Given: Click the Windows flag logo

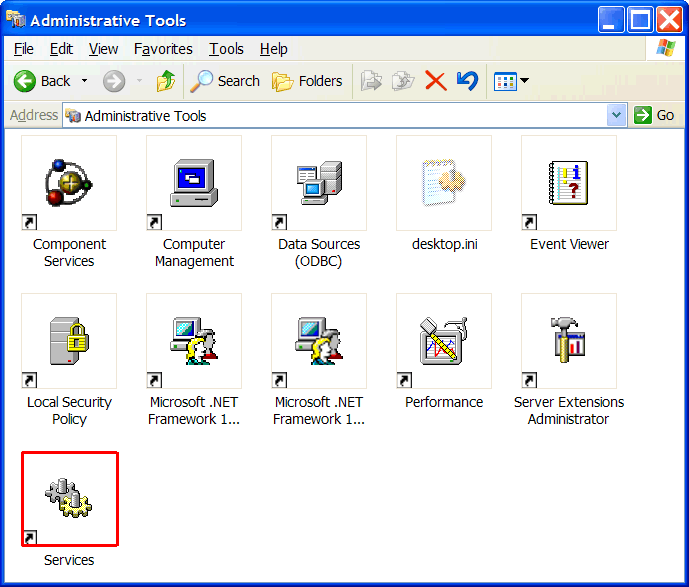Looking at the screenshot, I should point(665,48).
